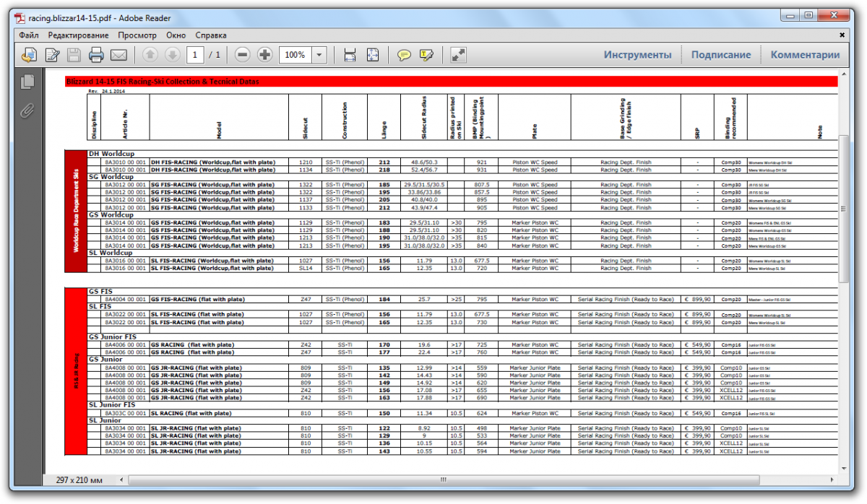Open the Подписание pane

(721, 55)
